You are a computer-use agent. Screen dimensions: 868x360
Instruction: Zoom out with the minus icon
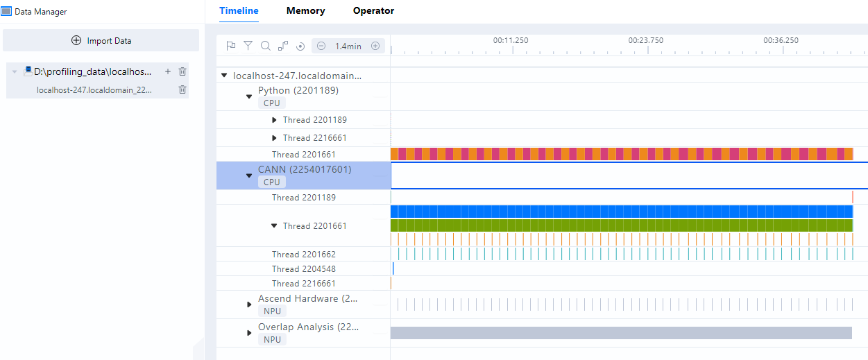(321, 46)
